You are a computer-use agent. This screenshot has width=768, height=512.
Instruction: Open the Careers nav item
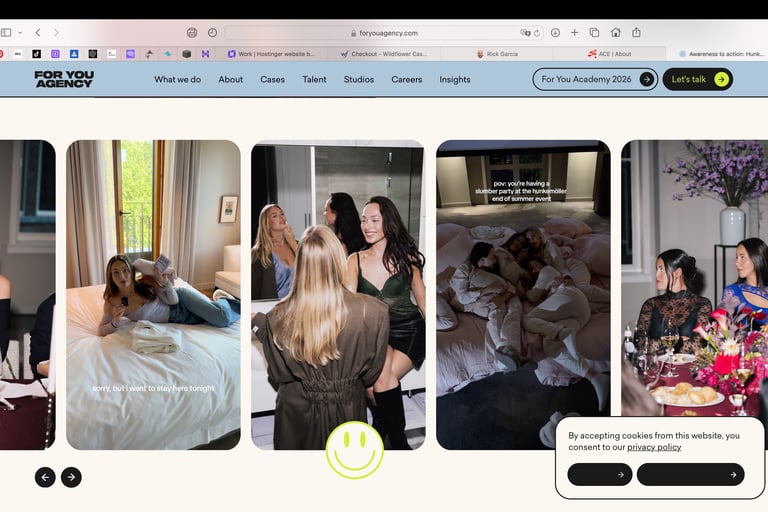(407, 79)
